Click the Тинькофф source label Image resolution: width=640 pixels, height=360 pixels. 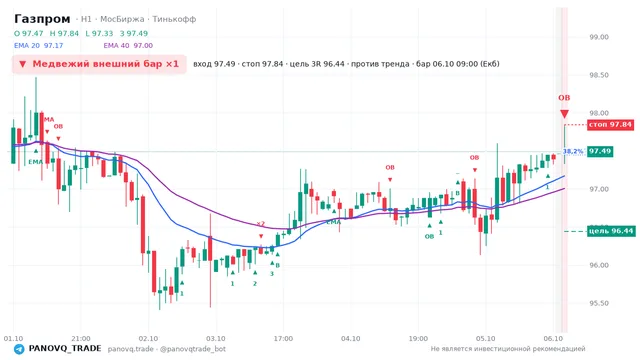click(174, 19)
